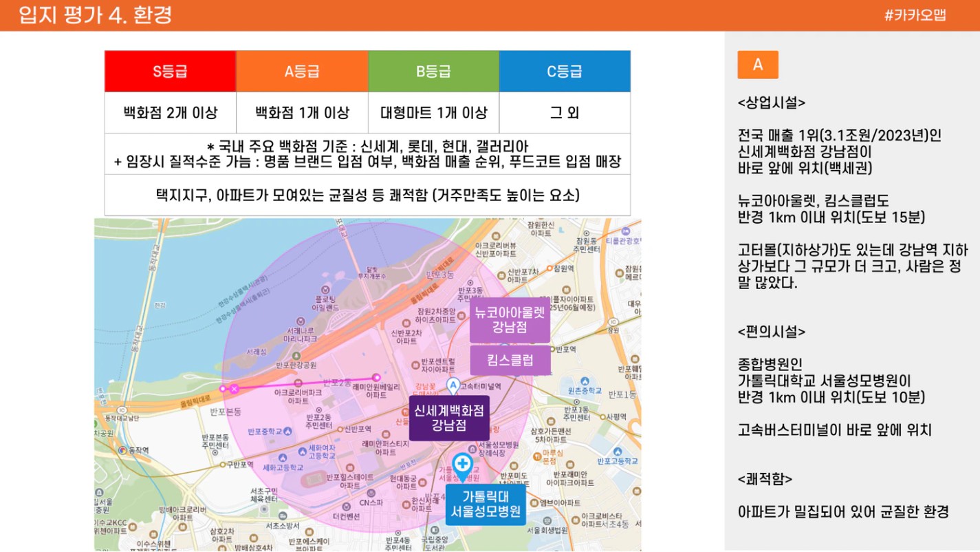Select the 동작역 subway station icon
The height and width of the screenshot is (552, 980).
pos(122,450)
